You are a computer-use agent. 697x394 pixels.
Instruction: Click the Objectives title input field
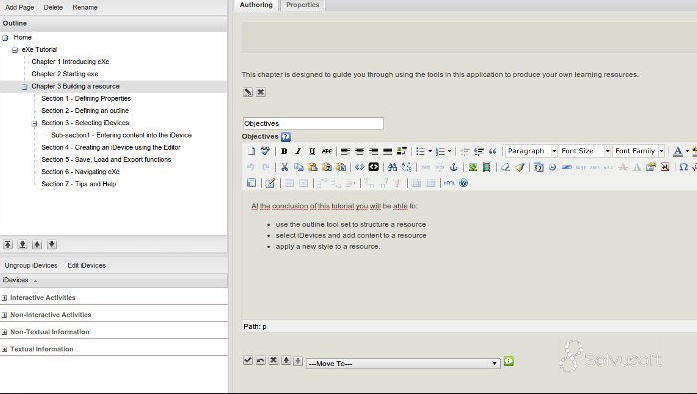313,124
